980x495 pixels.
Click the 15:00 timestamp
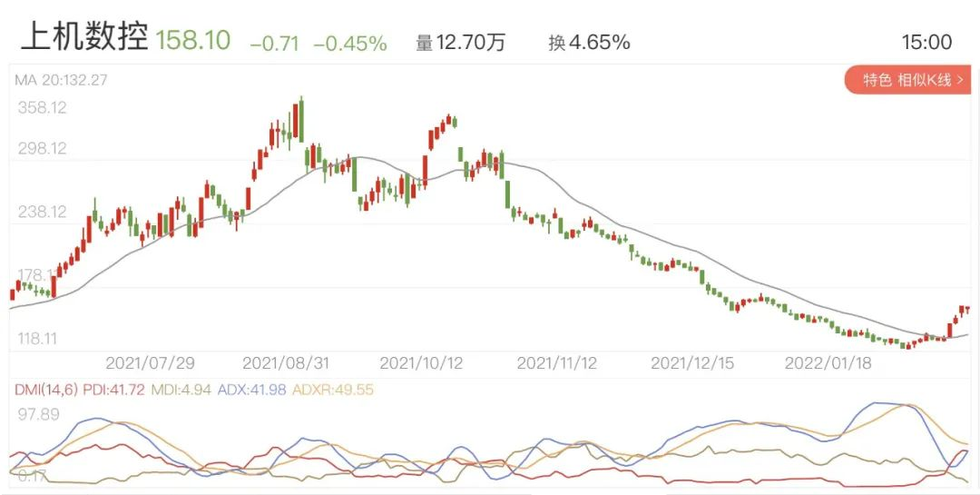coord(926,43)
